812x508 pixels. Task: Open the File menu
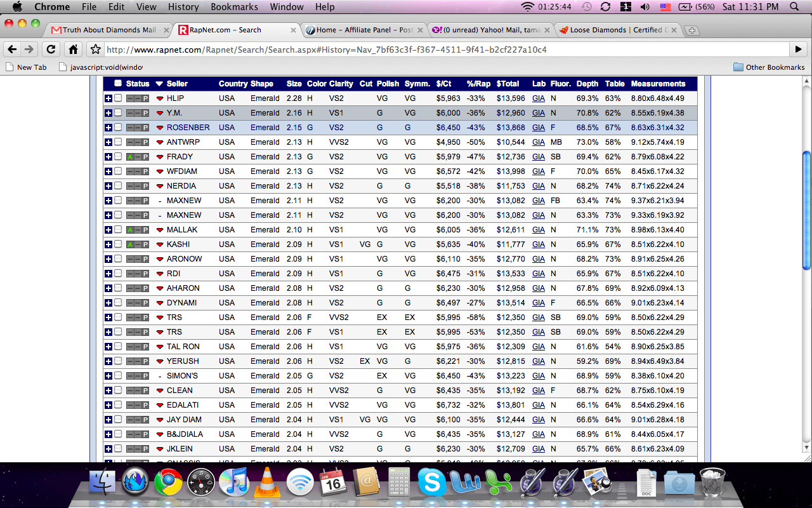89,7
